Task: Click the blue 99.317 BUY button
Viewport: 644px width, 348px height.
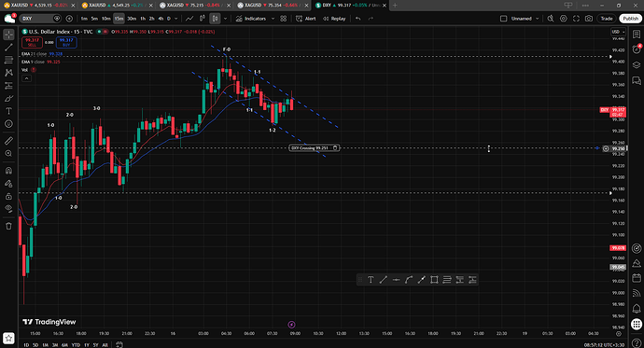Action: tap(66, 42)
